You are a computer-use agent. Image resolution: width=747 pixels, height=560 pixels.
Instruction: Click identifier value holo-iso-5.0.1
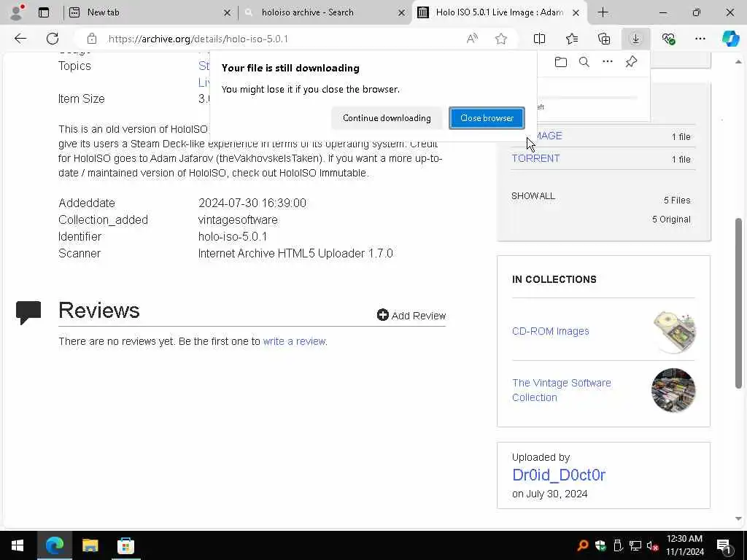click(233, 237)
